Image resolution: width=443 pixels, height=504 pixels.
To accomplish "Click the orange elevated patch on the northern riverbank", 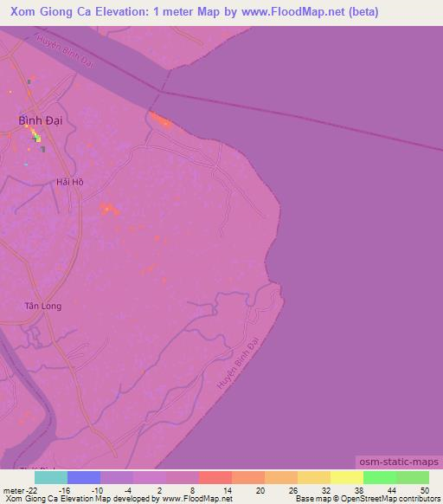I will (x=161, y=120).
